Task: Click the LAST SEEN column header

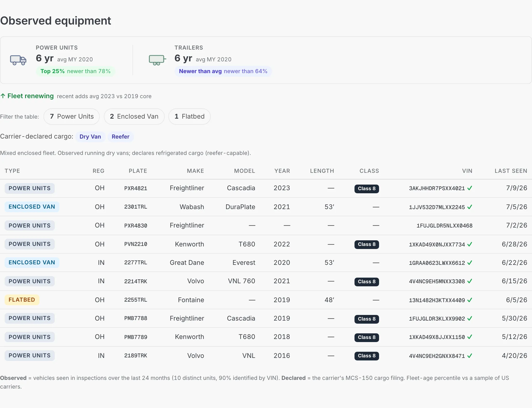Action: coord(511,171)
